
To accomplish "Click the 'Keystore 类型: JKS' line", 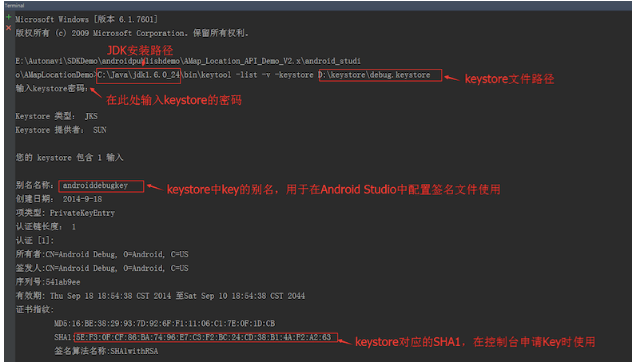I will click(56, 116).
